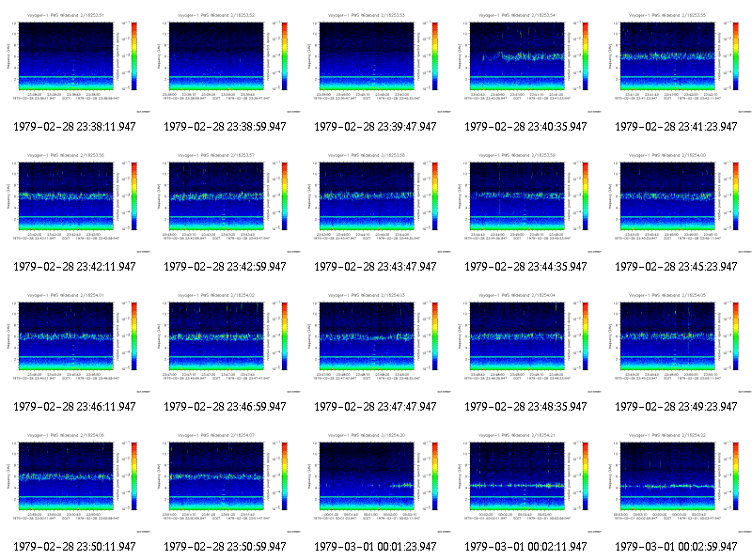Click the caption 1979-02-28 23:41:23.947

pos(676,127)
